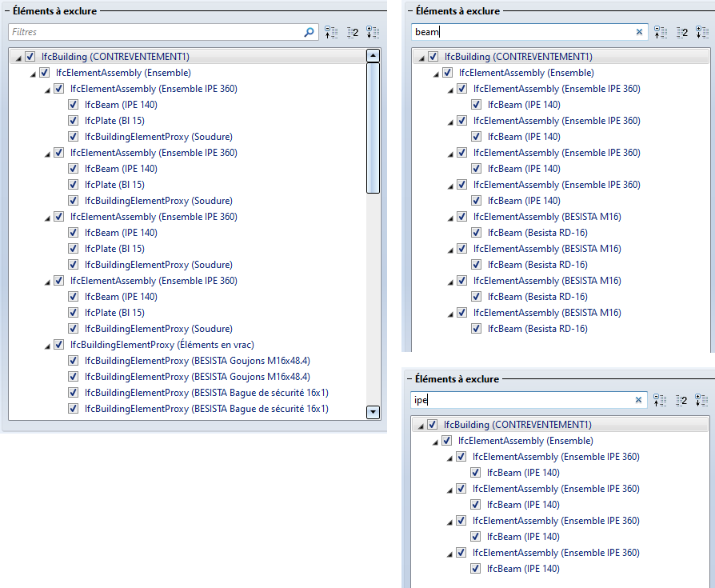715x588 pixels.
Task: Collapse all tree nodes in the unfiltered panel
Action: point(330,32)
